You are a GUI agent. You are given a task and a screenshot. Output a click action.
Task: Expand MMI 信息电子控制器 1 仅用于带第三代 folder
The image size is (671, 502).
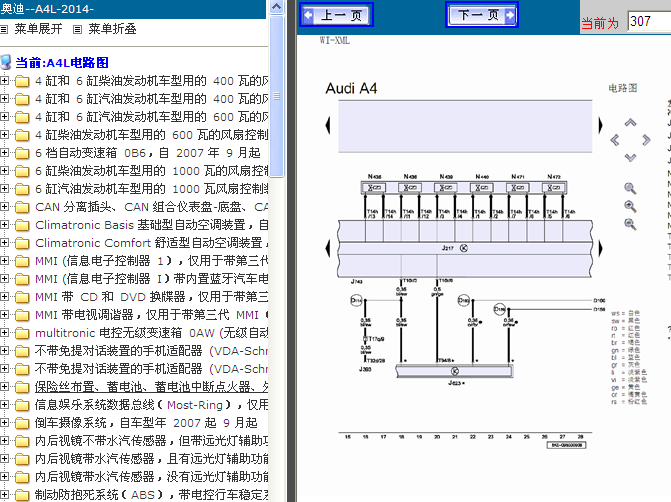5,260
